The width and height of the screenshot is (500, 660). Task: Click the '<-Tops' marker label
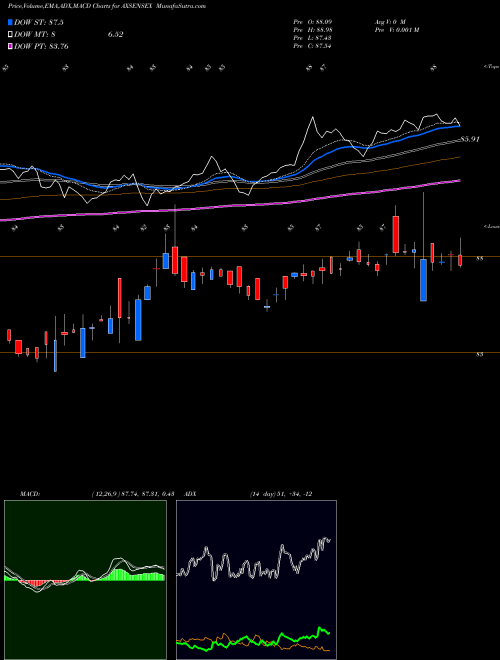[x=491, y=67]
